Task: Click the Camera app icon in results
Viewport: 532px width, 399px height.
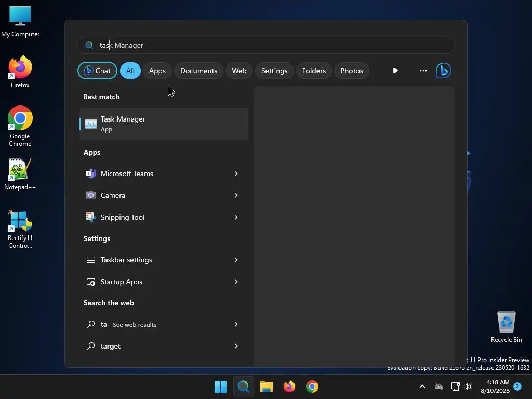Action: coord(90,195)
